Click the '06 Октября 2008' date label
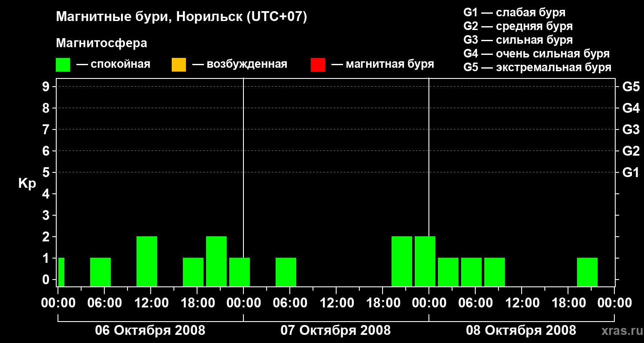The height and width of the screenshot is (343, 644). pyautogui.click(x=150, y=330)
